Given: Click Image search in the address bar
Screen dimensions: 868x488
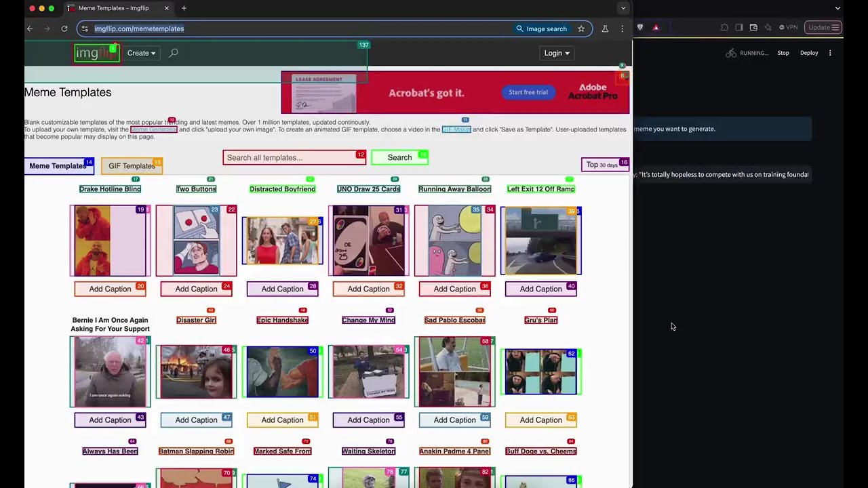Looking at the screenshot, I should tap(541, 28).
